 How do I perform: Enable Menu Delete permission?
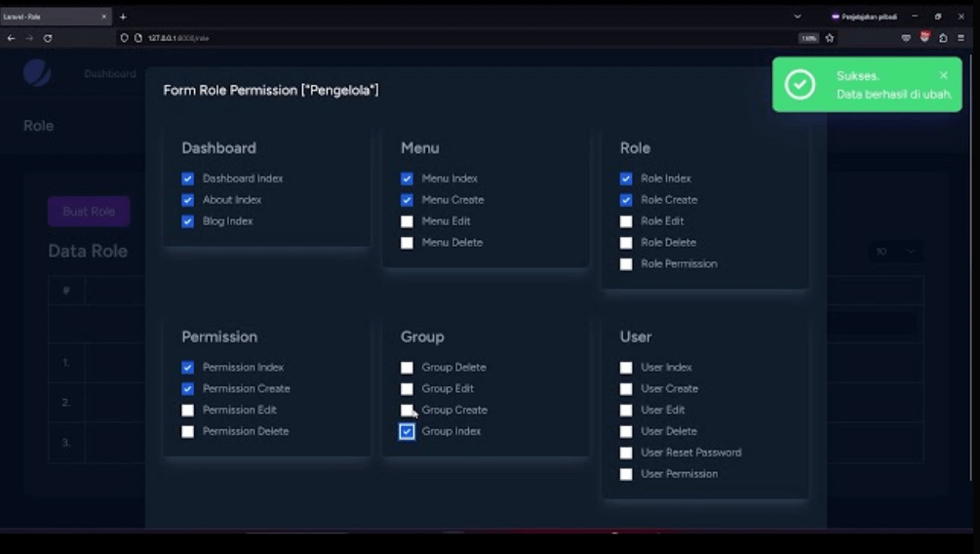(407, 243)
